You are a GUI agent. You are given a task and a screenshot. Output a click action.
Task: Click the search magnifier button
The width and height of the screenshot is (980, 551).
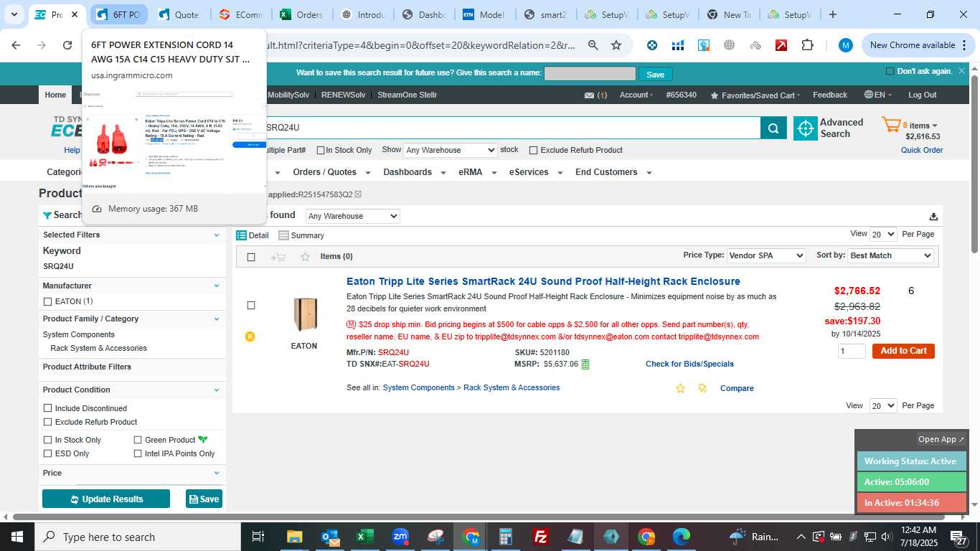point(773,128)
